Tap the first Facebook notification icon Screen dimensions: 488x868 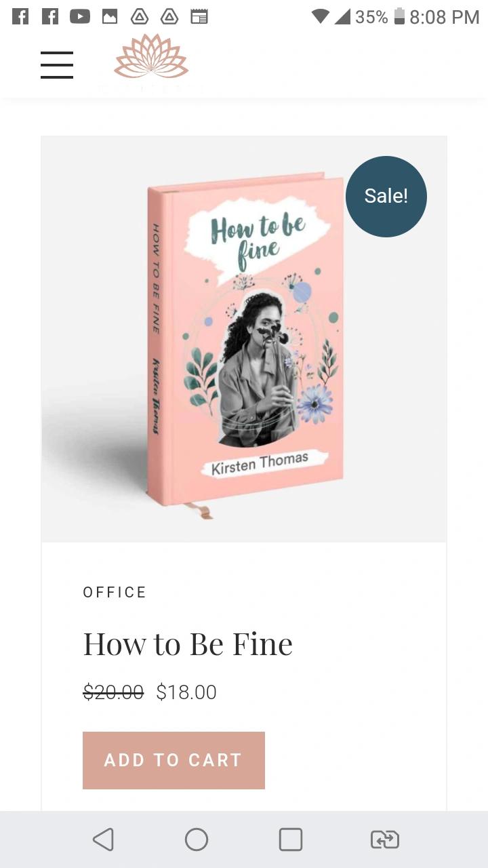point(20,16)
